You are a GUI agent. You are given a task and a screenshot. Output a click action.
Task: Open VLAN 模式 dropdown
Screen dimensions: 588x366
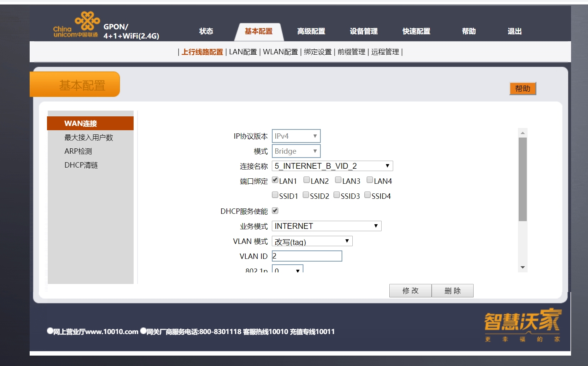[x=312, y=241]
